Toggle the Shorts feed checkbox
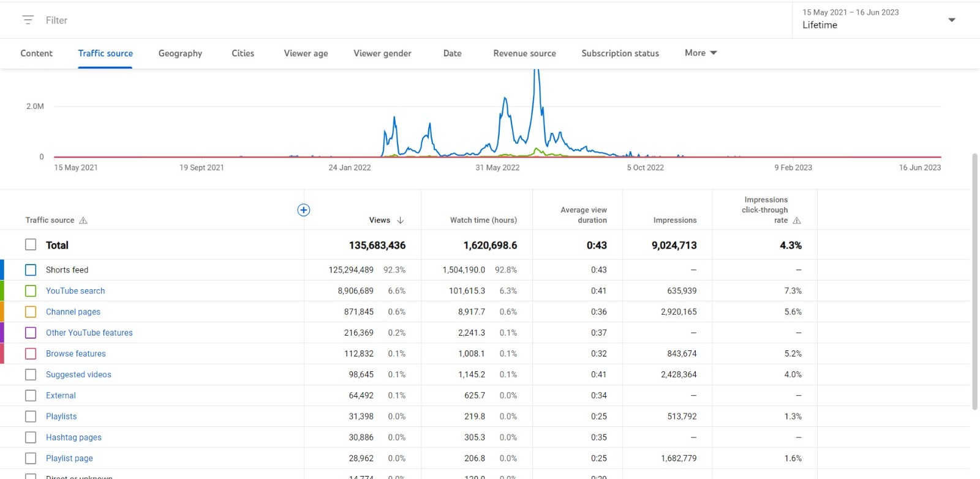 (x=31, y=270)
